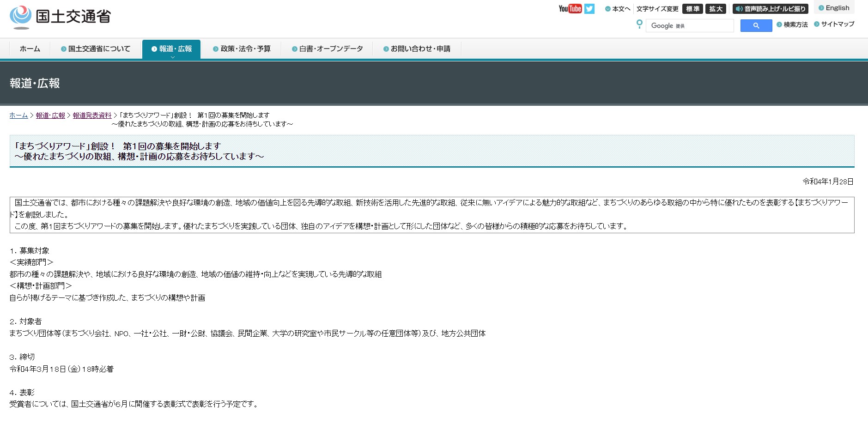Click the speaker icon for 音声読み上げ
The width and height of the screenshot is (868, 424).
(x=739, y=9)
